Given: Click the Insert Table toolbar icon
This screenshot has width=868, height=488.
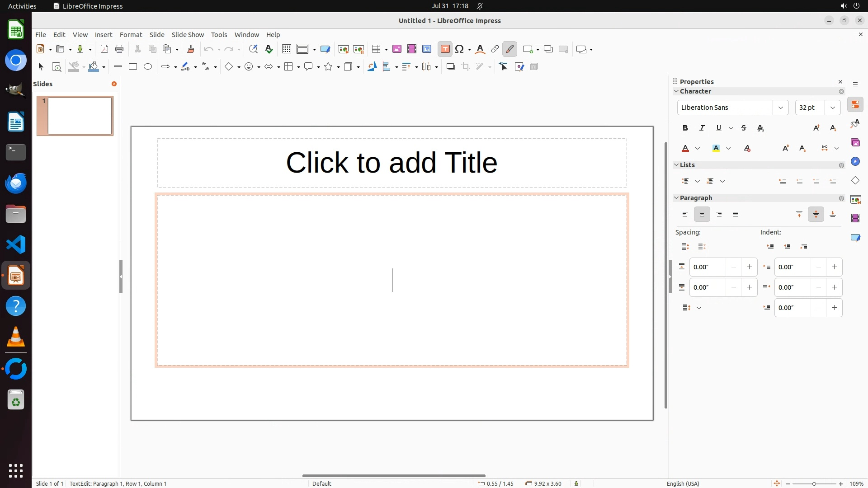Looking at the screenshot, I should 376,49.
